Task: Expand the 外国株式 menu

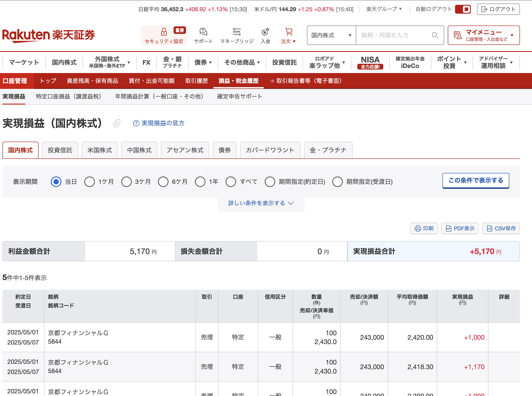Action: pyautogui.click(x=110, y=62)
